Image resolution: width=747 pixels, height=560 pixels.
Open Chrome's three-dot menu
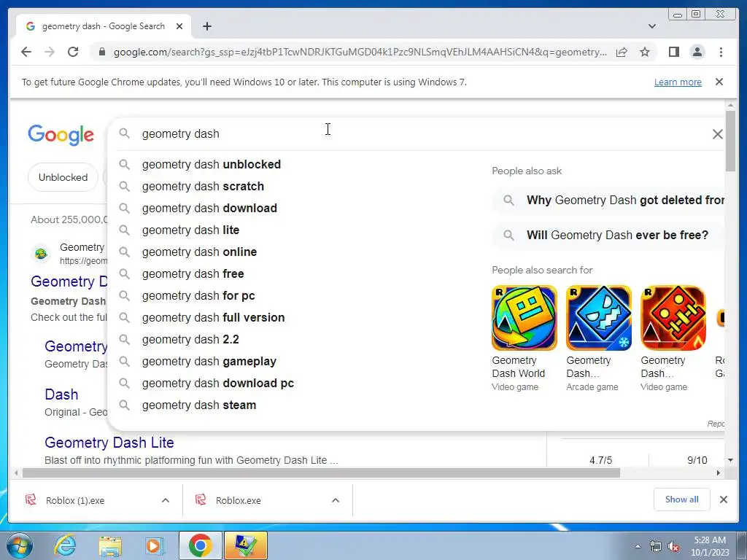[721, 52]
